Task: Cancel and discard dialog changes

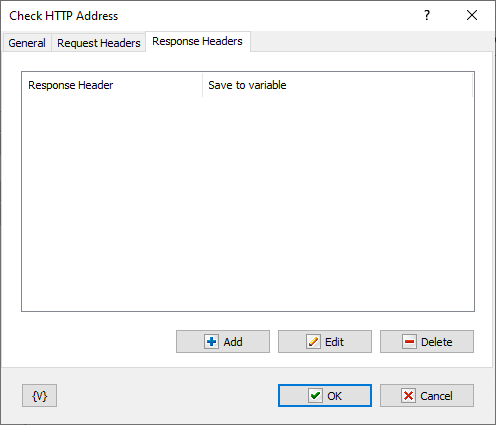Action: click(427, 396)
